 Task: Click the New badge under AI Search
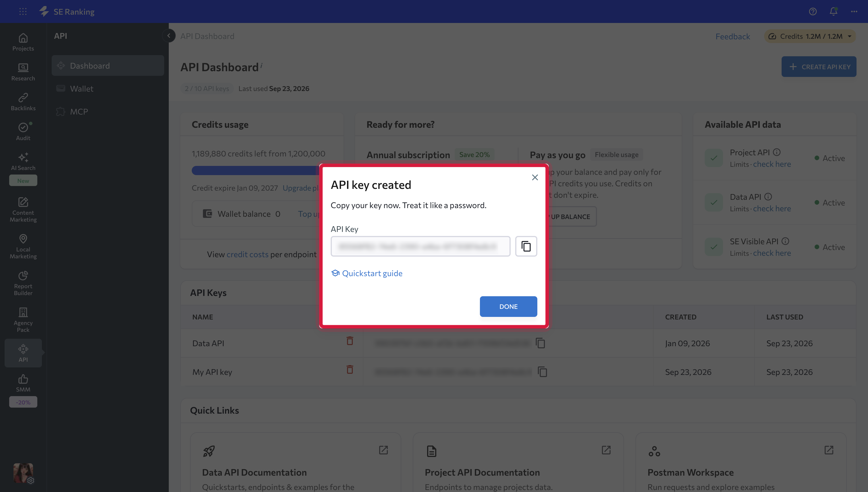coord(23,181)
